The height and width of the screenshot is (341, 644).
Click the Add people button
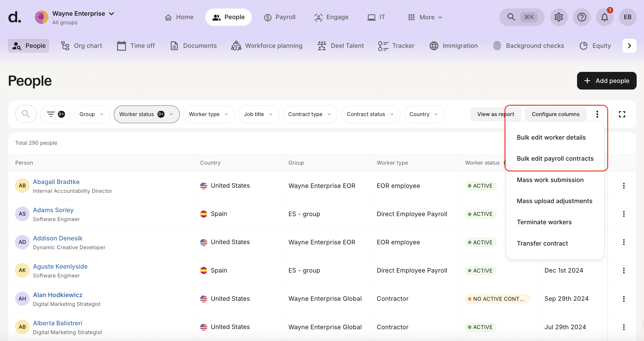[606, 81]
